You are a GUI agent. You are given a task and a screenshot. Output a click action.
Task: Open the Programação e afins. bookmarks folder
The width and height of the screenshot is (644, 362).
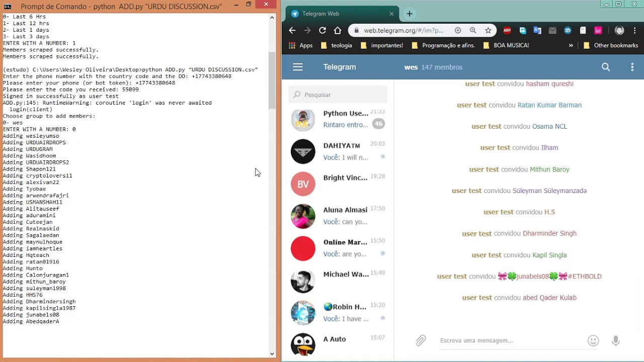click(x=443, y=45)
